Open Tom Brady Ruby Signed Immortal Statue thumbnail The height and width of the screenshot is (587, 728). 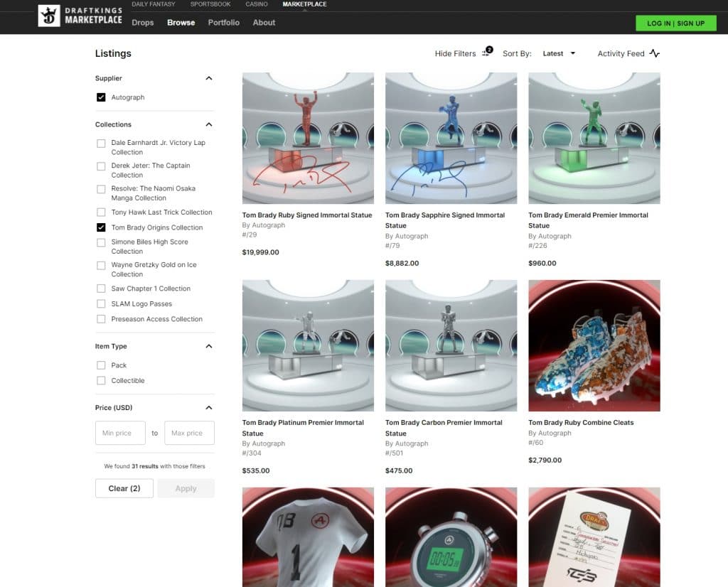(308, 138)
